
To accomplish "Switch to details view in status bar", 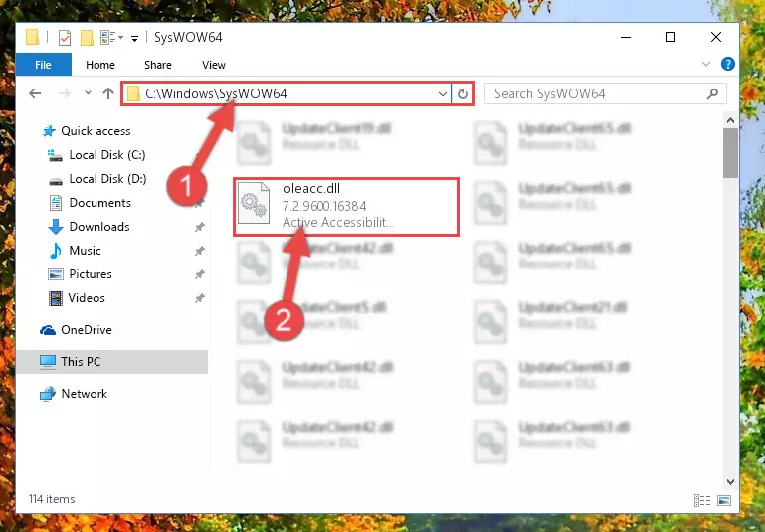I will pyautogui.click(x=702, y=500).
